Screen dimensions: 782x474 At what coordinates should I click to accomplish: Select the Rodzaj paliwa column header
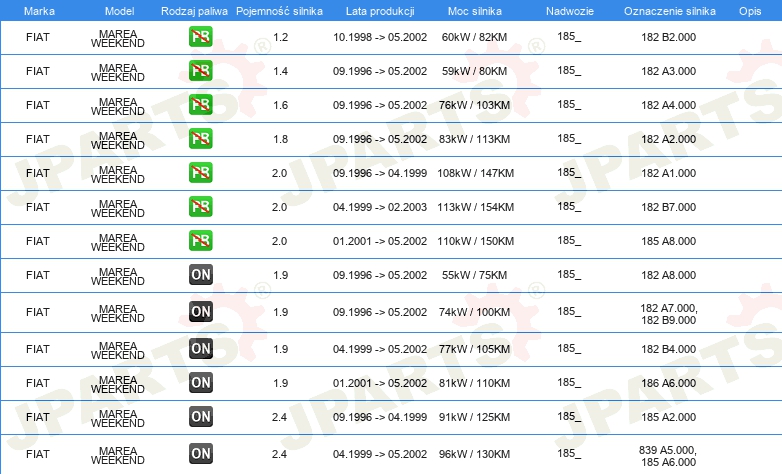click(194, 11)
